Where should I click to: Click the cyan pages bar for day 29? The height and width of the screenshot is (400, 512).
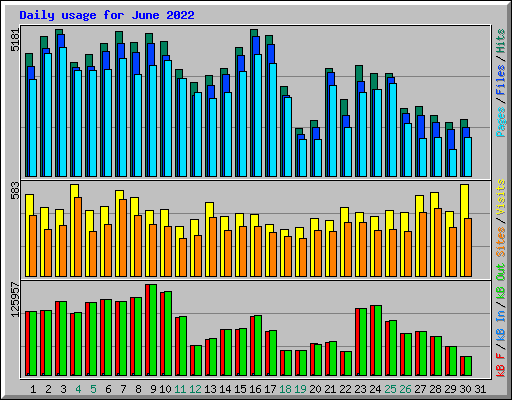(453, 163)
